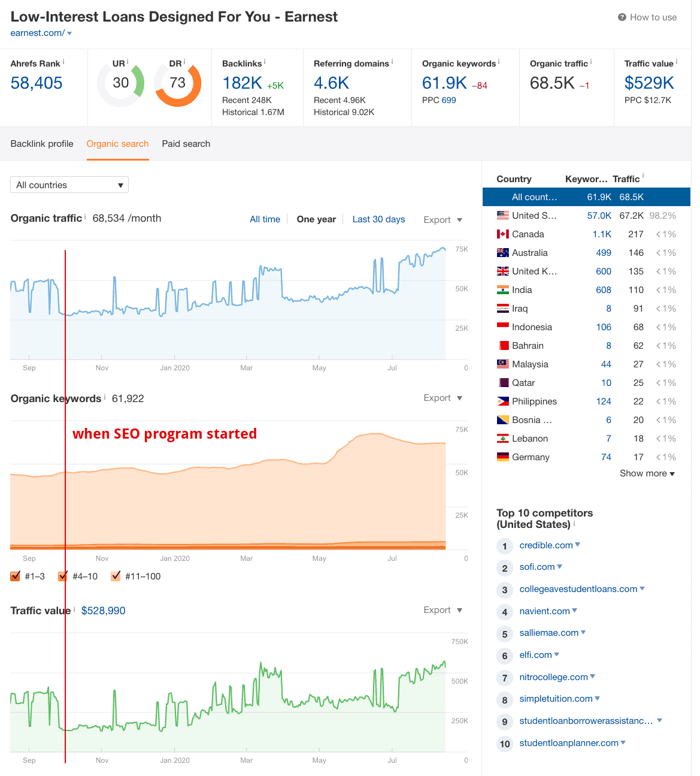The image size is (700, 776).
Task: Click the DR 73 donut chart
Action: click(178, 83)
